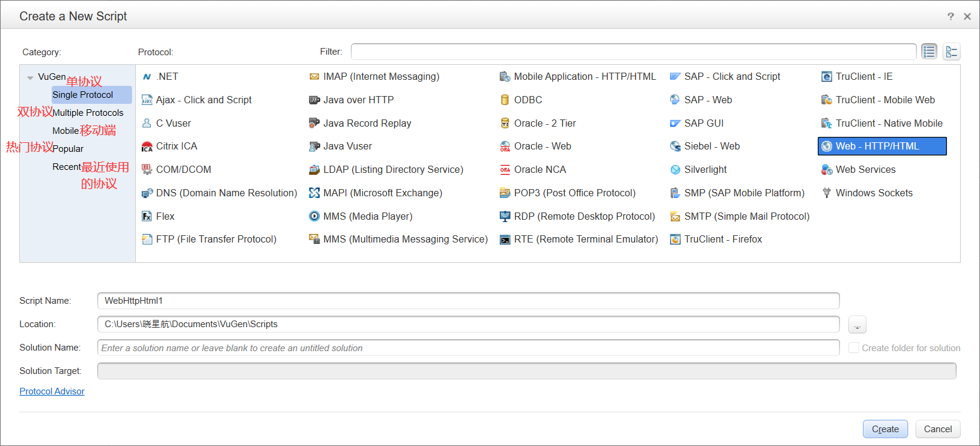Choose the COM/DCOM protocol icon
The width and height of the screenshot is (980, 446).
(147, 170)
